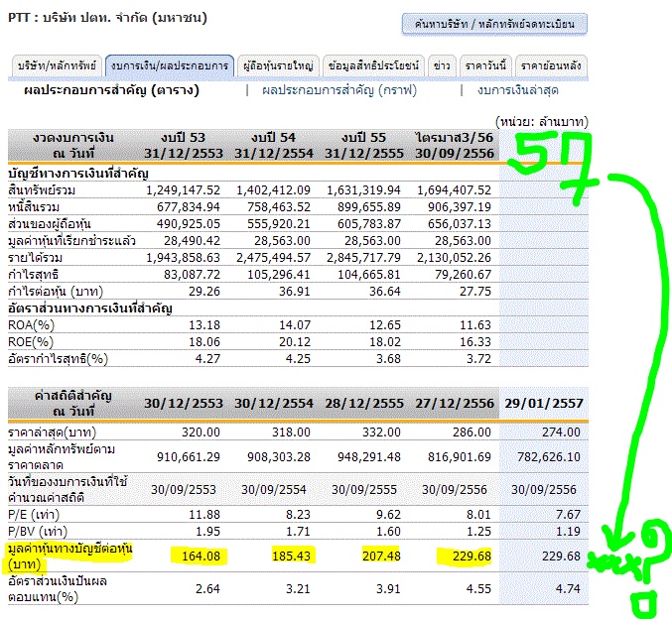Click the สินทรัพย์รวม row label
Viewport: 672px width, 619px height.
coord(42,190)
